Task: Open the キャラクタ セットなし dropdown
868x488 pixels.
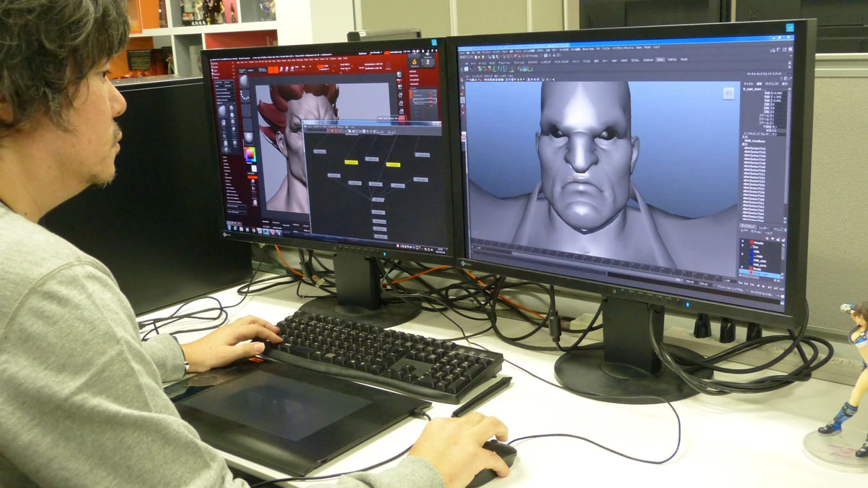Action: (762, 294)
